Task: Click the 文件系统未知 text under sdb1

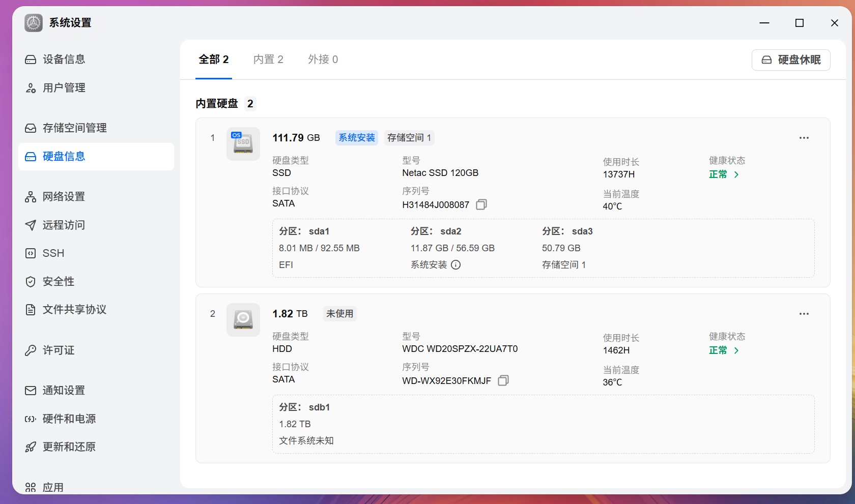Action: pyautogui.click(x=306, y=441)
